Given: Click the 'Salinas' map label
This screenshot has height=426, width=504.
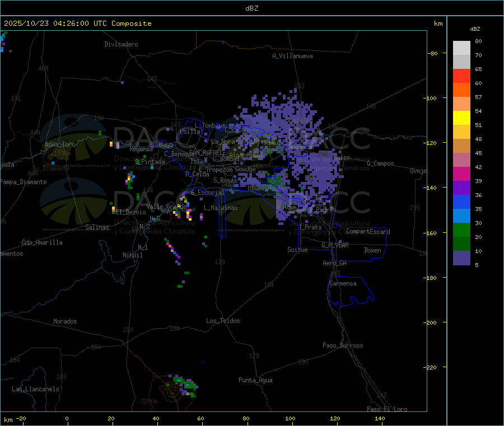Looking at the screenshot, I should (97, 227).
